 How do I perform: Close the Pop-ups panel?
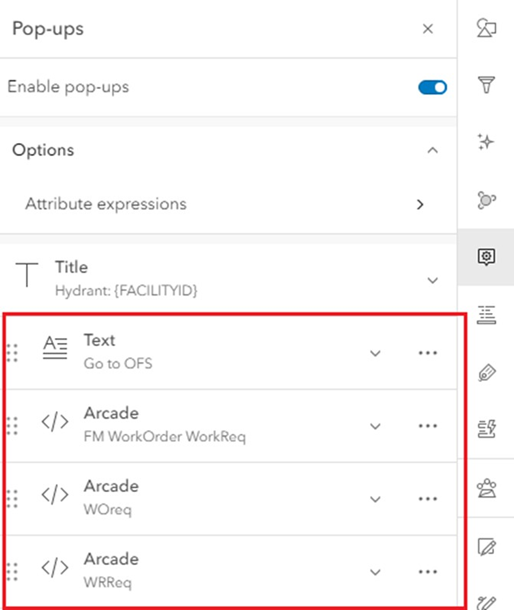coord(428,29)
